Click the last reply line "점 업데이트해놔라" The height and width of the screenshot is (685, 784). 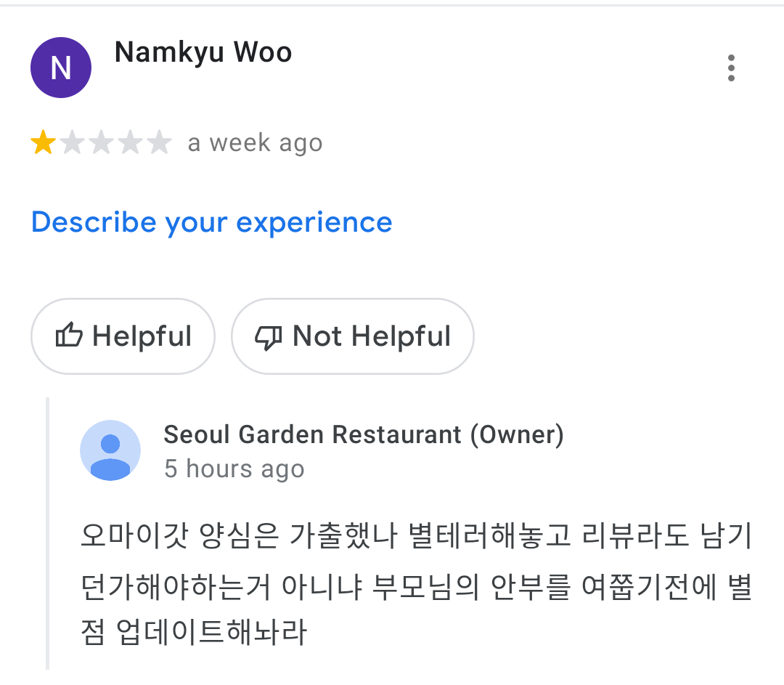[x=194, y=633]
